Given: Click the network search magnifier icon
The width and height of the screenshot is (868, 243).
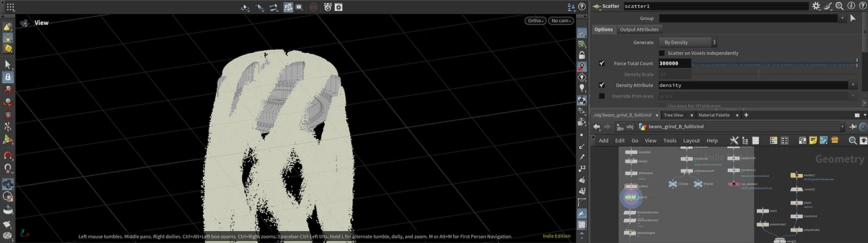Looking at the screenshot, I should click(852, 141).
